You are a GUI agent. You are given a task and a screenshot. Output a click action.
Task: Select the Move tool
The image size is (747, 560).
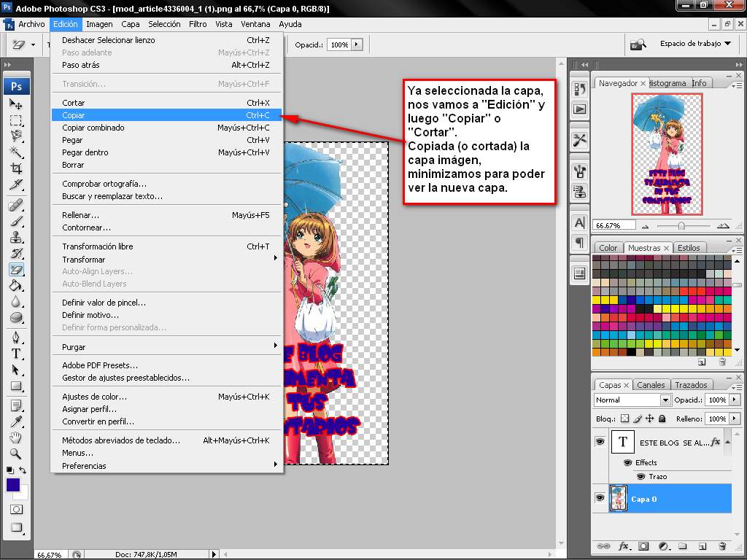[16, 104]
